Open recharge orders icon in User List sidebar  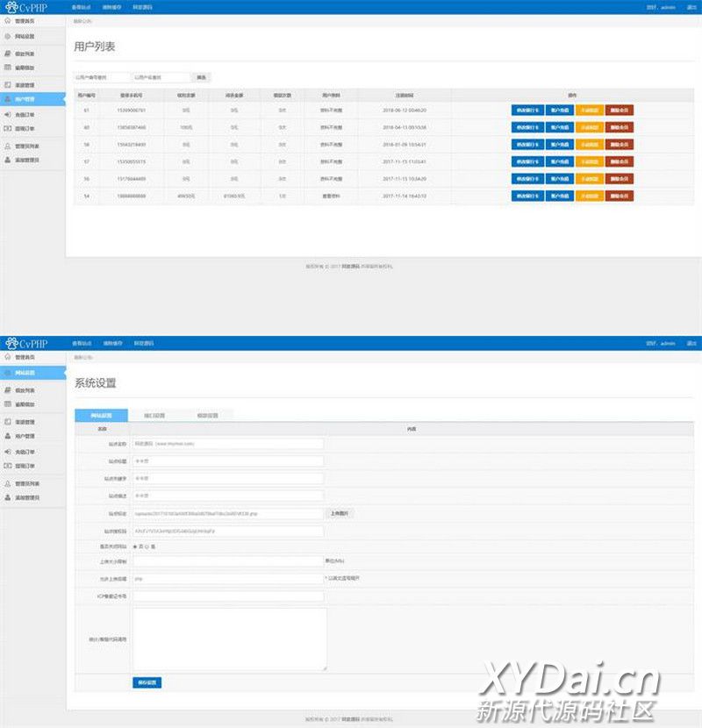pos(8,114)
